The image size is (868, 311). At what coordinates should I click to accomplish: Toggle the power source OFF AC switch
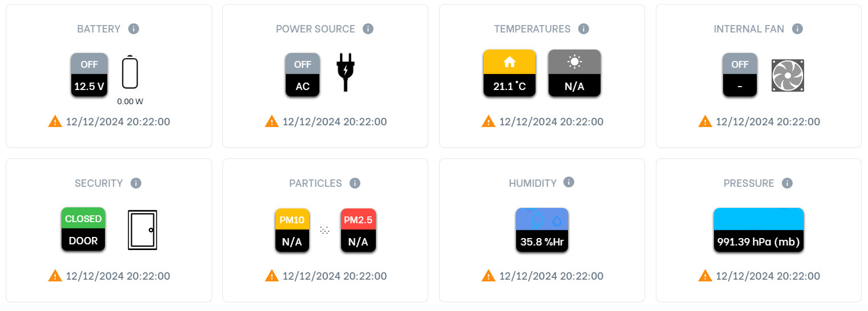(302, 75)
